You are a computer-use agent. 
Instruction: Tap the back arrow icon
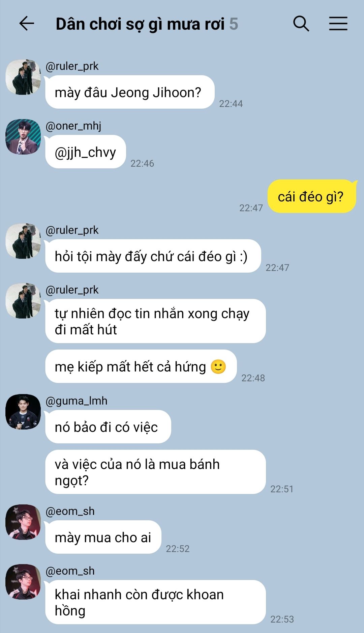[x=27, y=24]
